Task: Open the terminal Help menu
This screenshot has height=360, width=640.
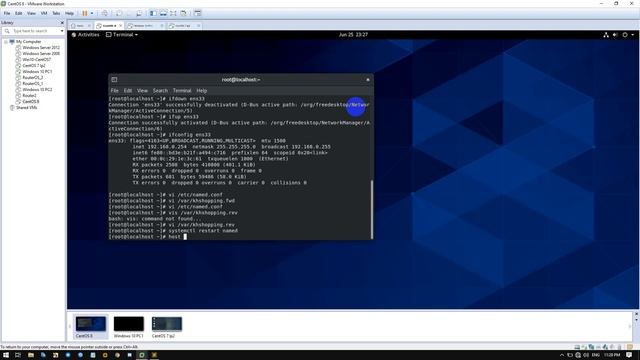Action: 202,91
